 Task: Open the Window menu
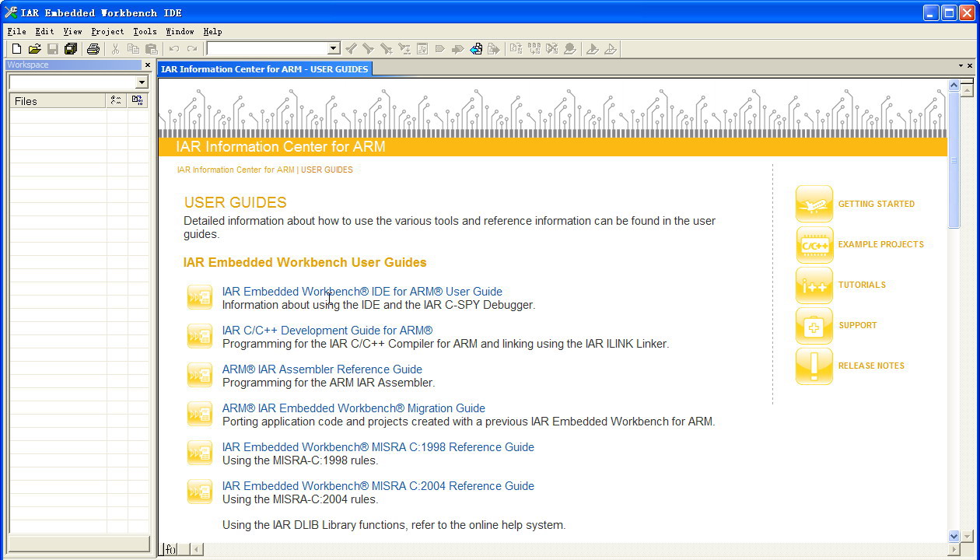tap(180, 31)
